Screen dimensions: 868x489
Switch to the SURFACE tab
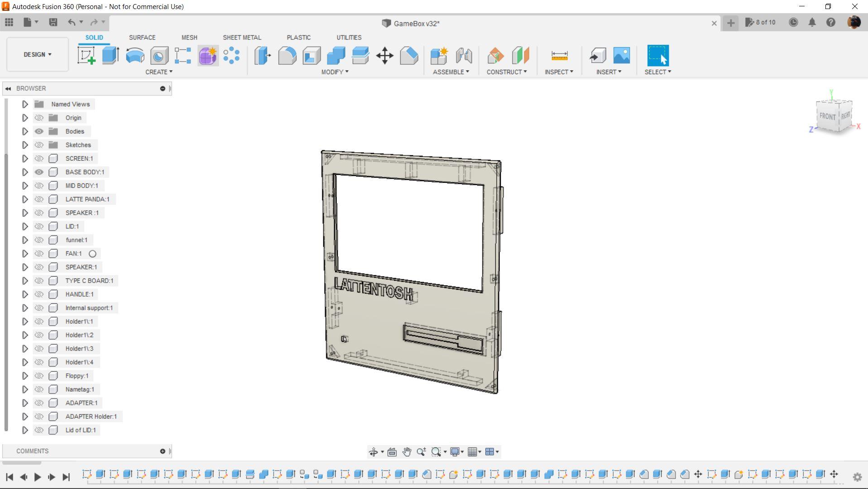[142, 38]
